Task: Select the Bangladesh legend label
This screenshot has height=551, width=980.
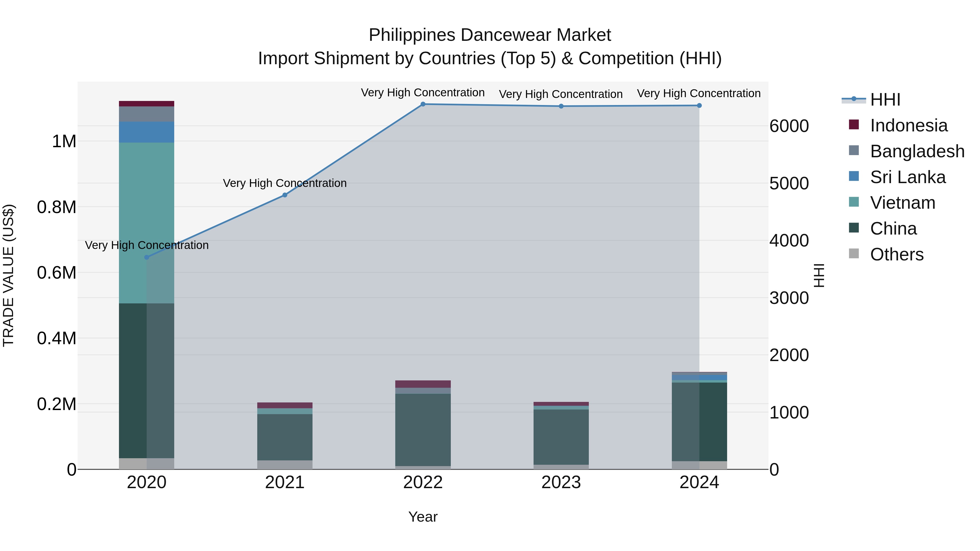Action: [x=918, y=151]
